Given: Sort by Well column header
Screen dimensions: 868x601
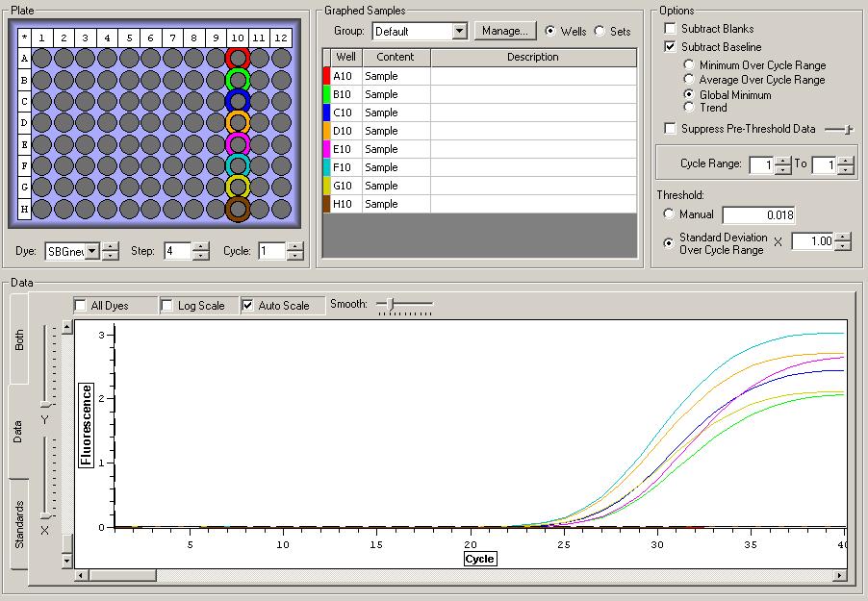Looking at the screenshot, I should coord(346,57).
